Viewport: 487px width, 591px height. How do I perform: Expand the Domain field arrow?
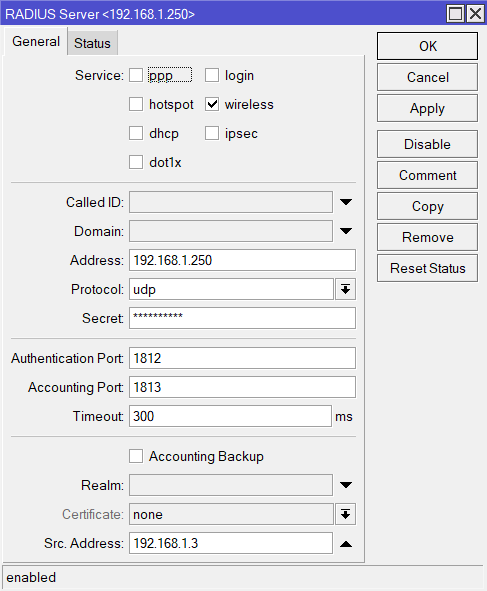click(346, 231)
